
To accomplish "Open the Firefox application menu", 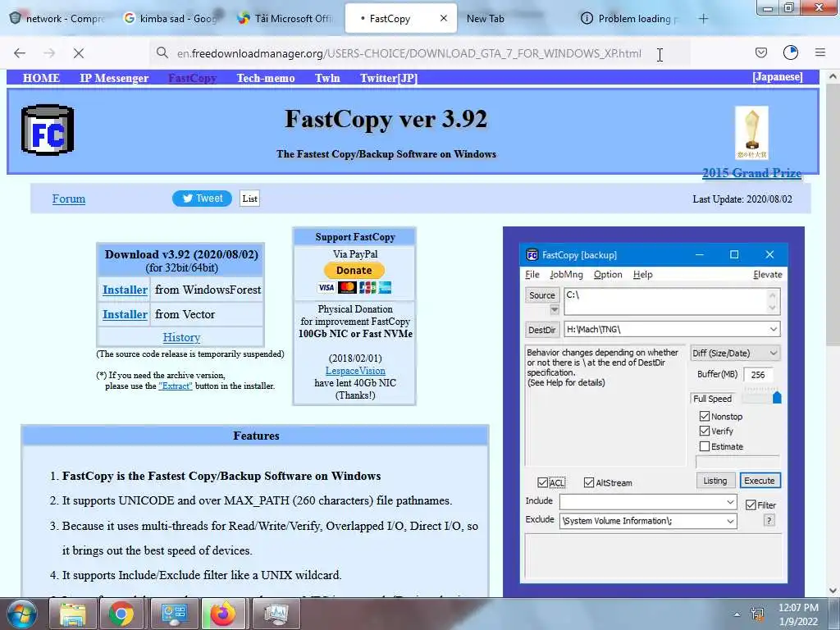I will pos(820,52).
